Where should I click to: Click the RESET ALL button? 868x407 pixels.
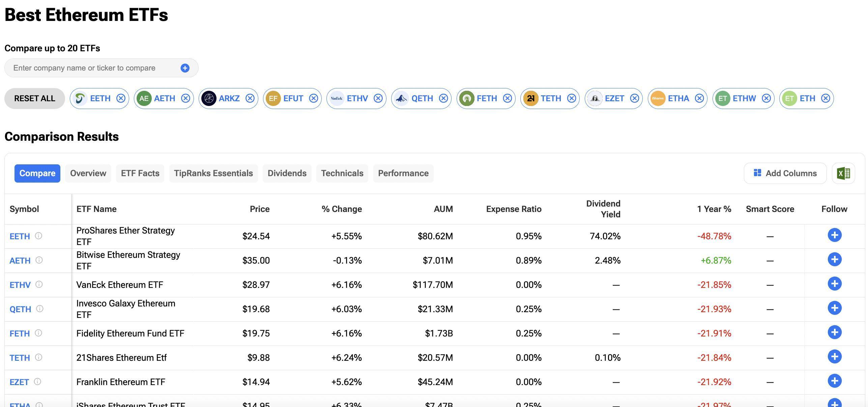(34, 98)
